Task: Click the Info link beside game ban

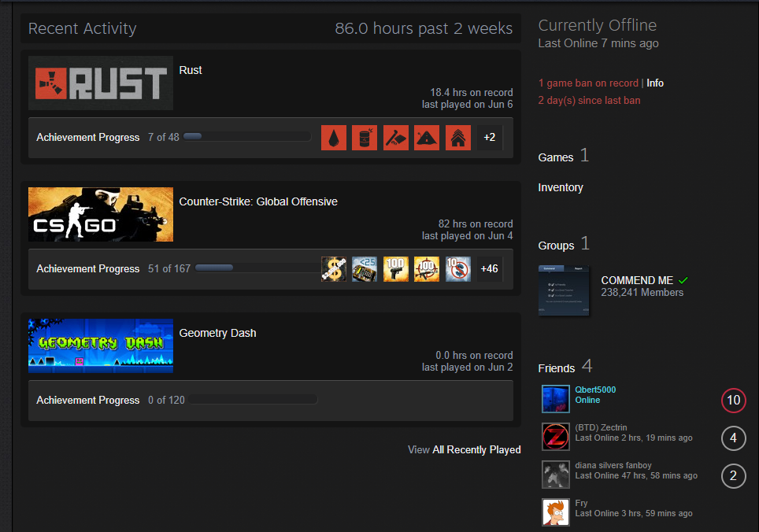Action: (655, 83)
